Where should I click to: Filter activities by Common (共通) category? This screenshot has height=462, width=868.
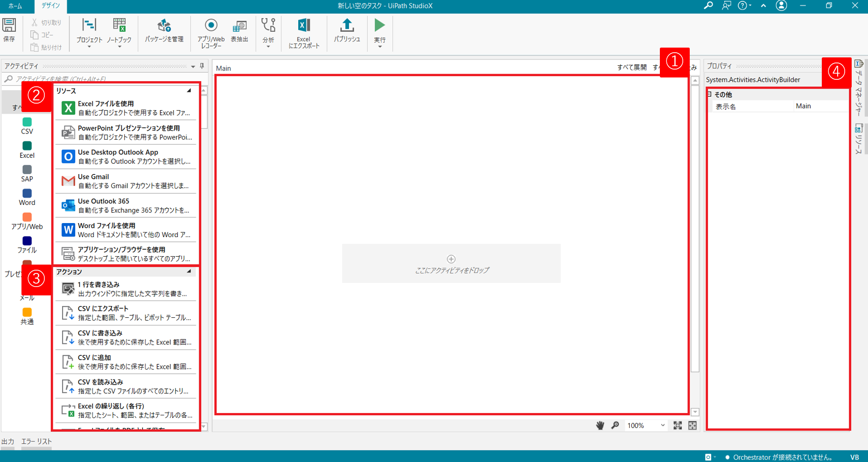coord(27,316)
